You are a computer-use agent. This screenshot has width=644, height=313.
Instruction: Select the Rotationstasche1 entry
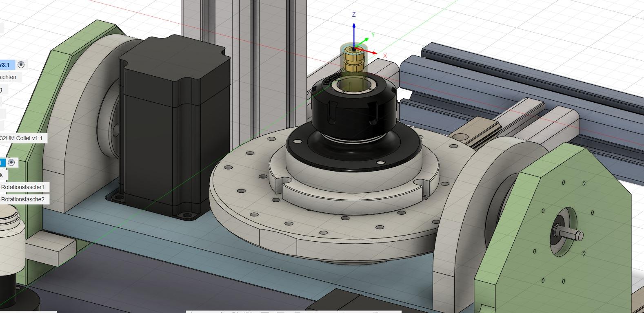pyautogui.click(x=24, y=187)
